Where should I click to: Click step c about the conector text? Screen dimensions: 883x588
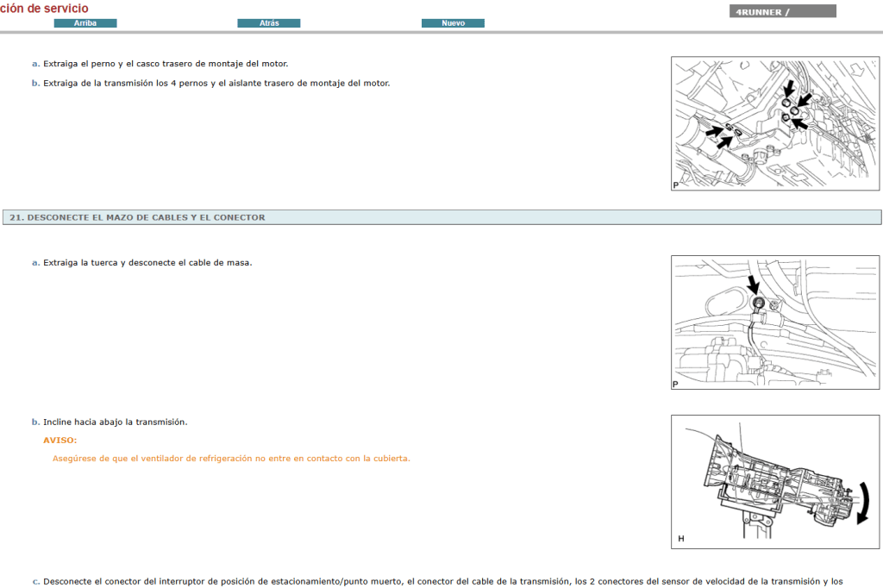coord(345,581)
